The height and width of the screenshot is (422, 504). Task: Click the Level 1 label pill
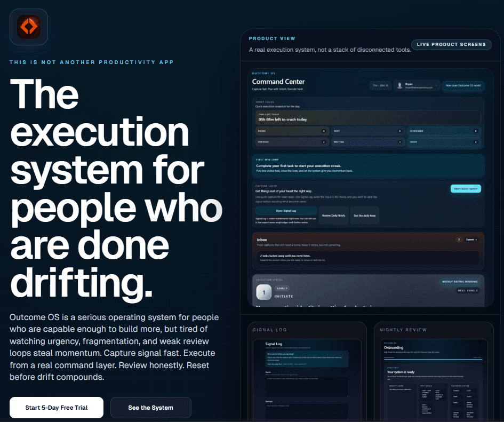(282, 288)
